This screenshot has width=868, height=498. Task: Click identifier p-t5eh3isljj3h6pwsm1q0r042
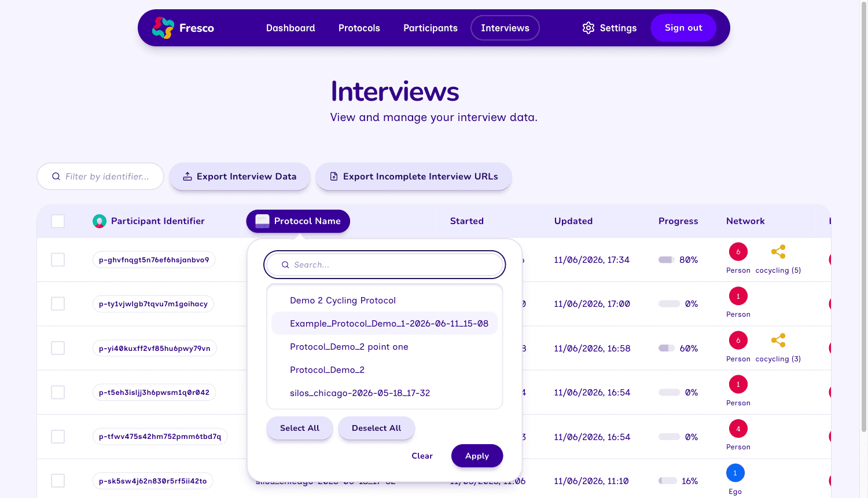pyautogui.click(x=154, y=393)
